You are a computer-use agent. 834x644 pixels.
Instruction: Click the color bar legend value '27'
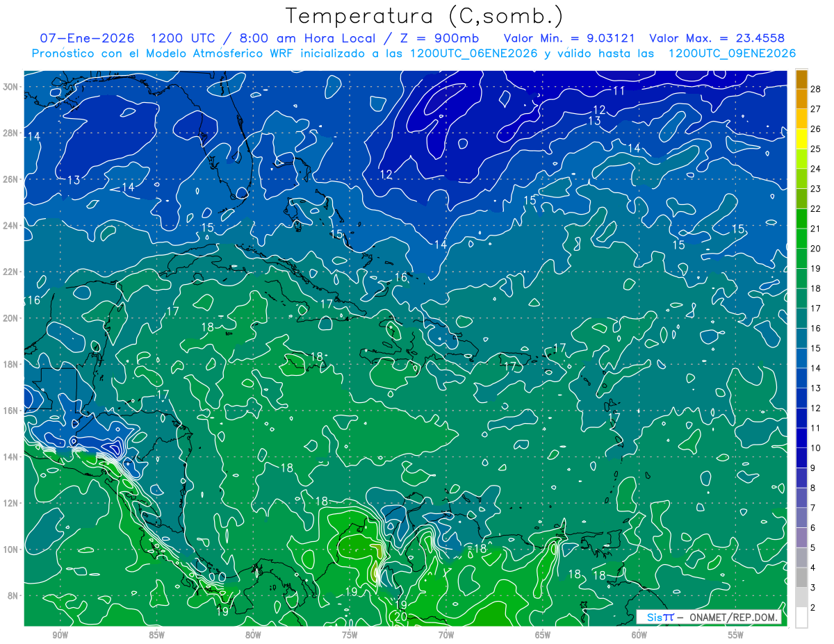[815, 109]
